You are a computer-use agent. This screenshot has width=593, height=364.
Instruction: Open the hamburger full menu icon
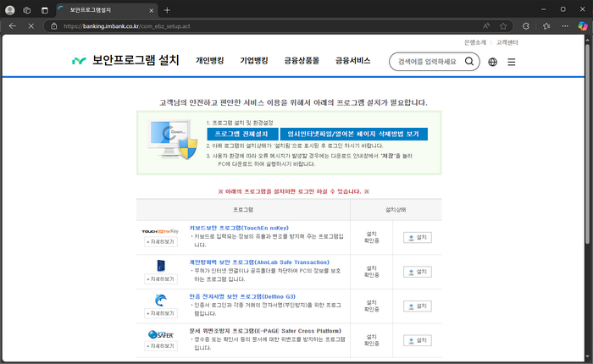coord(512,62)
